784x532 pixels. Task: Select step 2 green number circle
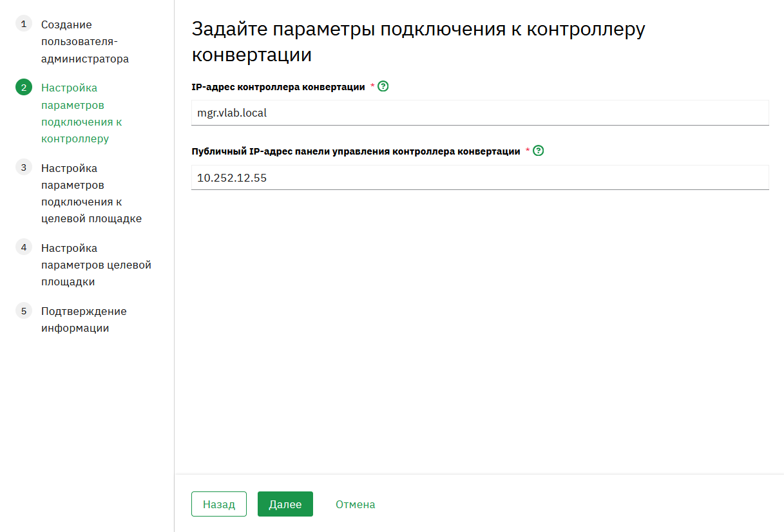pyautogui.click(x=24, y=88)
